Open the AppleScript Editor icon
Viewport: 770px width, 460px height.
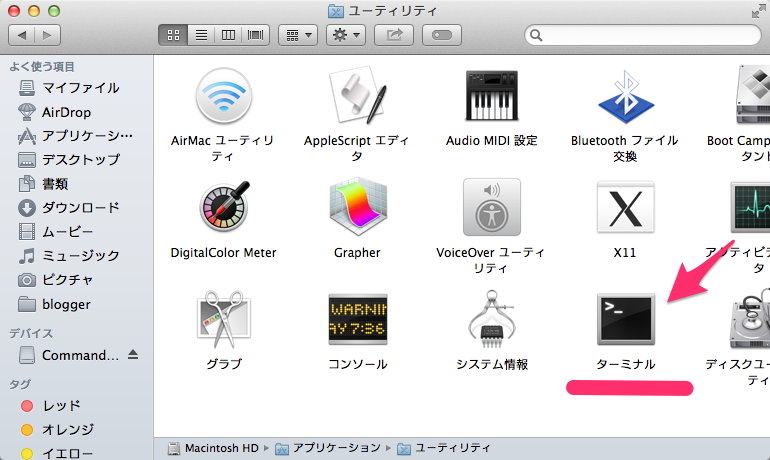click(358, 95)
